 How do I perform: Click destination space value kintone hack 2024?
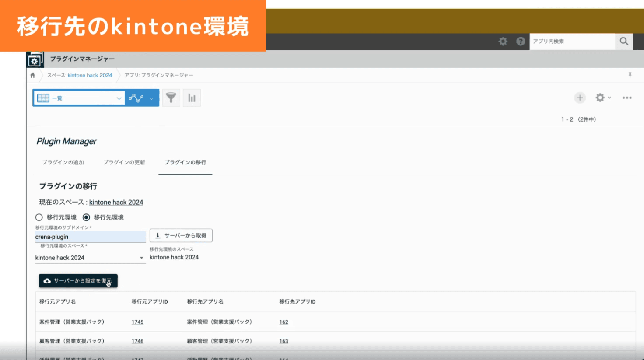pyautogui.click(x=174, y=257)
